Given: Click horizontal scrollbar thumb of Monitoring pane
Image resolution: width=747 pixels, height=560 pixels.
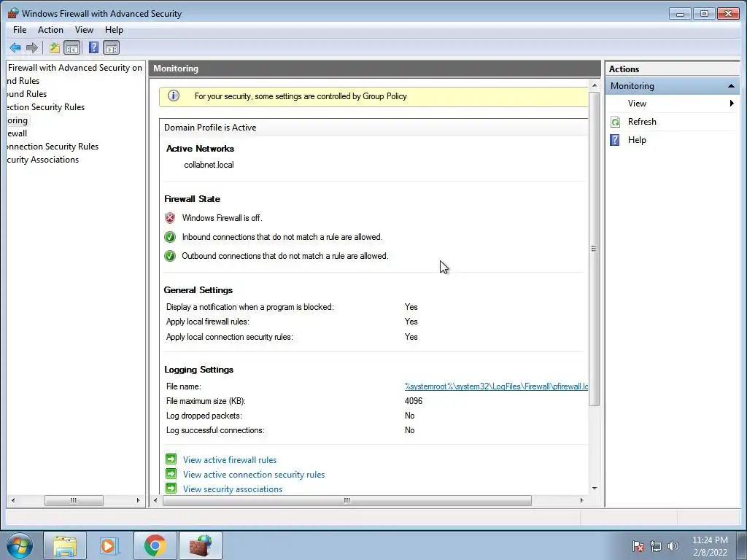Looking at the screenshot, I should tap(347, 500).
